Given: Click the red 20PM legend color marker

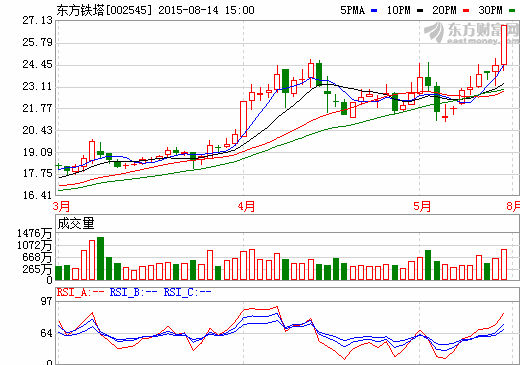Looking at the screenshot, I should point(466,11).
